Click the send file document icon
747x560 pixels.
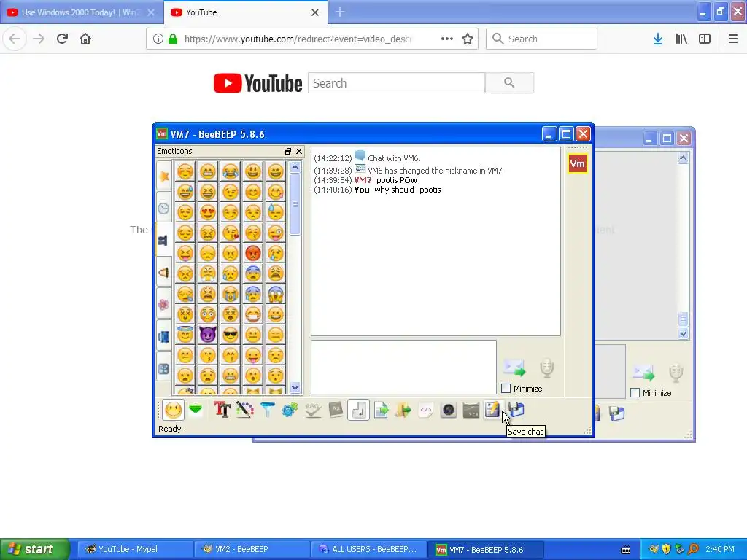tap(381, 410)
